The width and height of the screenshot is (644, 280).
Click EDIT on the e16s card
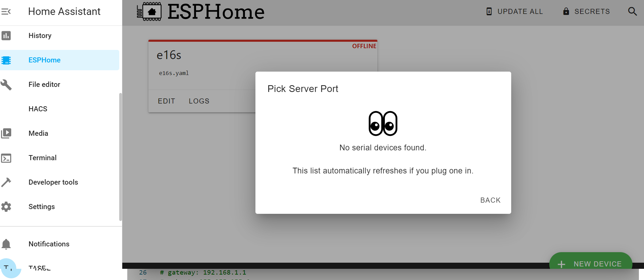click(x=166, y=101)
